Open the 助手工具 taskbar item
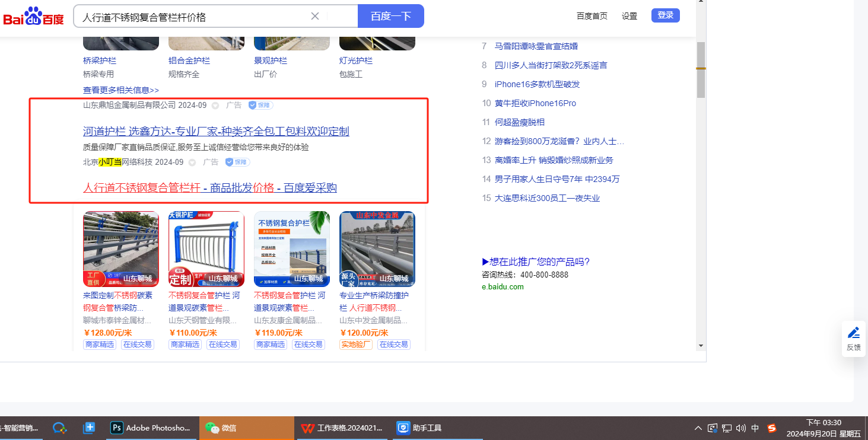This screenshot has width=868, height=440. pyautogui.click(x=437, y=428)
